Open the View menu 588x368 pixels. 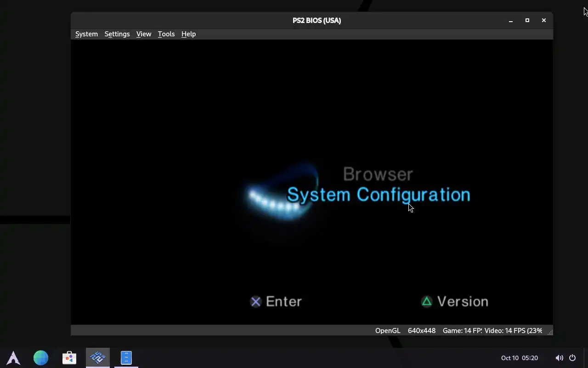tap(143, 34)
